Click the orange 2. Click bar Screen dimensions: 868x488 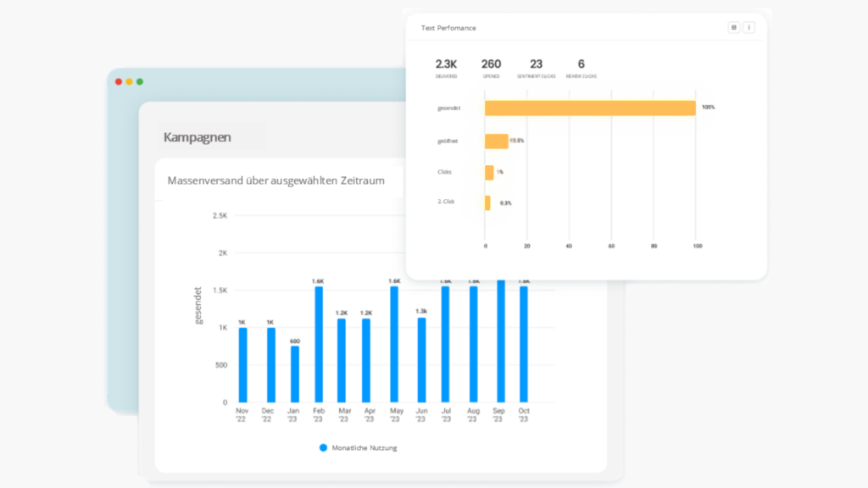[x=487, y=203]
